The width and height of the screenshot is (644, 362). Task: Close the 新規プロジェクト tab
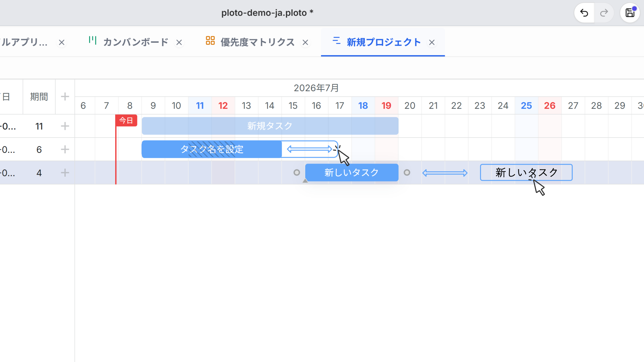(x=432, y=42)
